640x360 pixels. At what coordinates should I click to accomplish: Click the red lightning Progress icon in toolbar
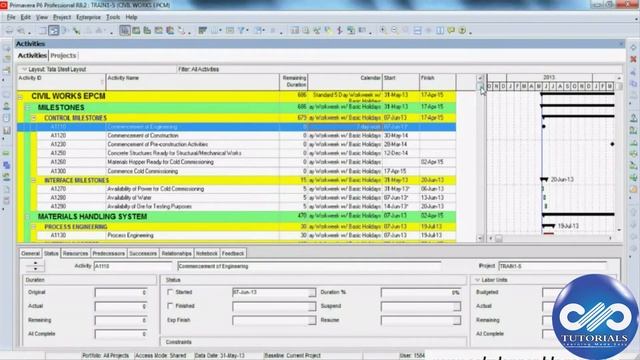pyautogui.click(x=340, y=31)
